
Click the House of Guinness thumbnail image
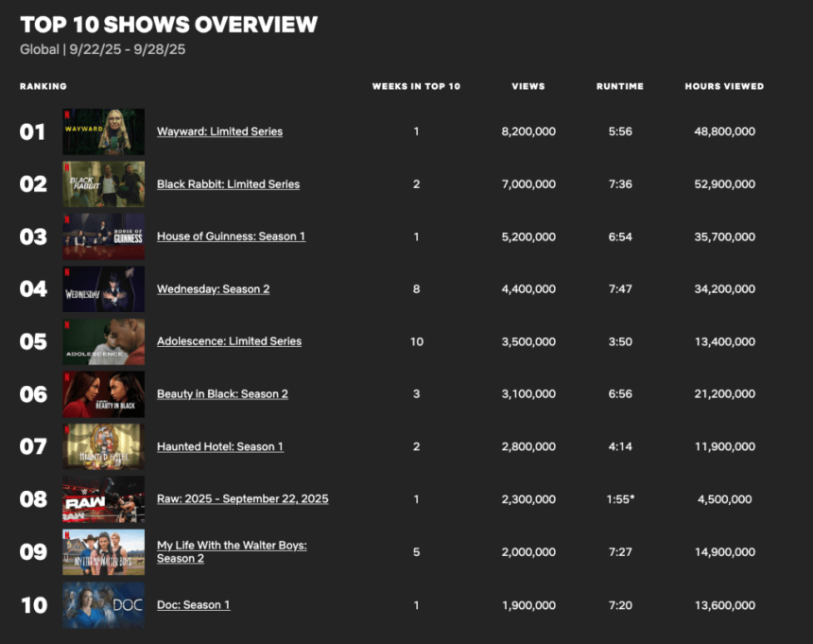point(103,236)
